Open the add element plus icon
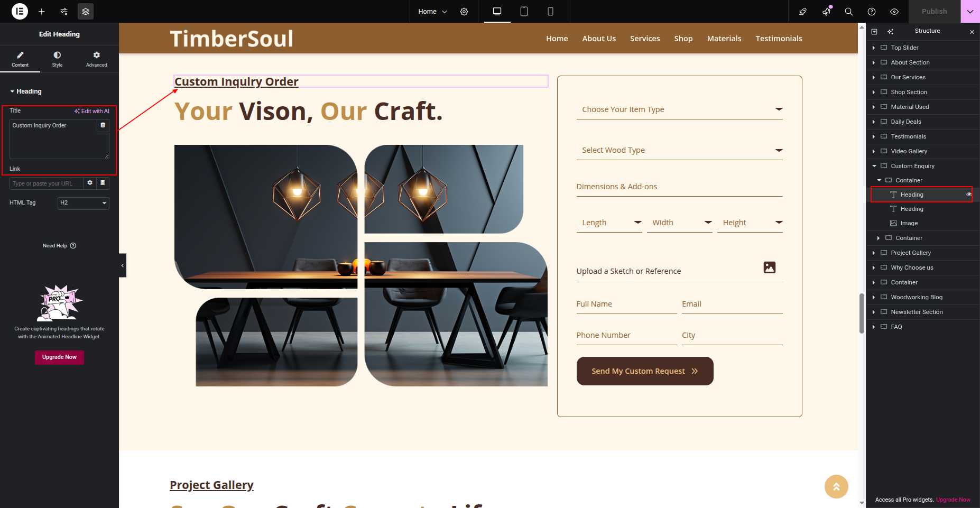980x508 pixels. pyautogui.click(x=42, y=12)
